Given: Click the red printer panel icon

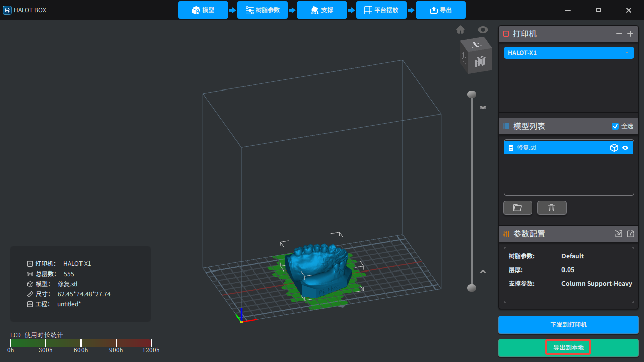Looking at the screenshot, I should point(506,34).
